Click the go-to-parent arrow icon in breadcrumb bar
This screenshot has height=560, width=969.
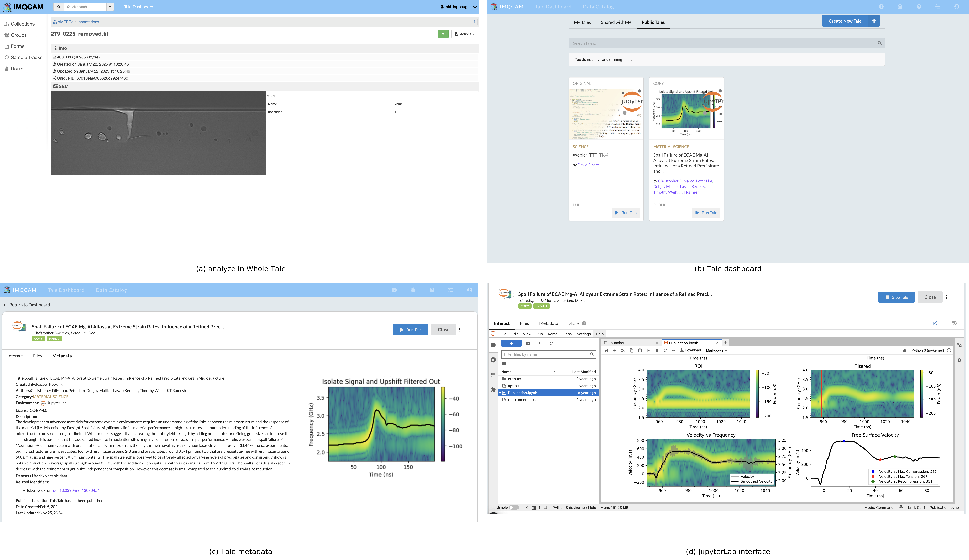click(x=474, y=22)
